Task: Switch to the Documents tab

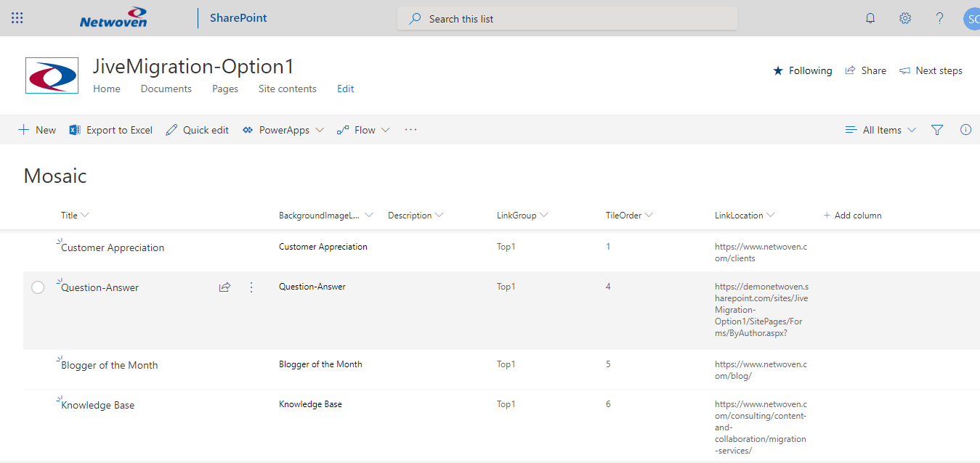Action: click(166, 88)
